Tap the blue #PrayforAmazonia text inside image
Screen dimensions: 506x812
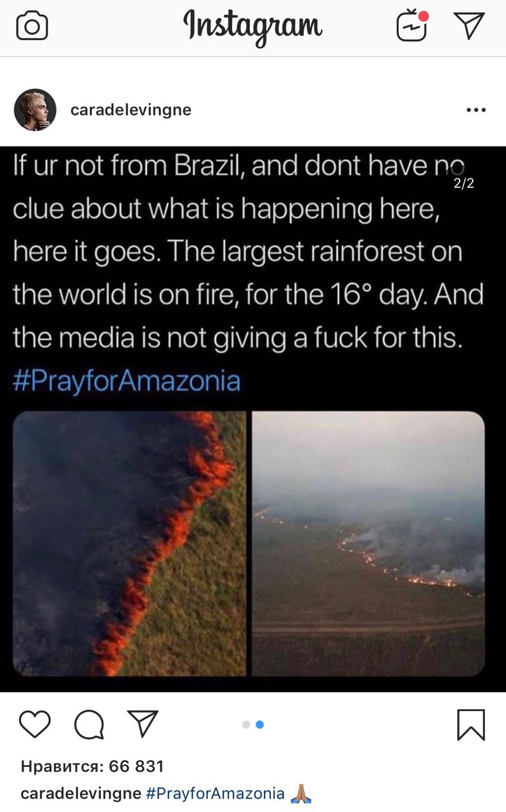tap(127, 381)
